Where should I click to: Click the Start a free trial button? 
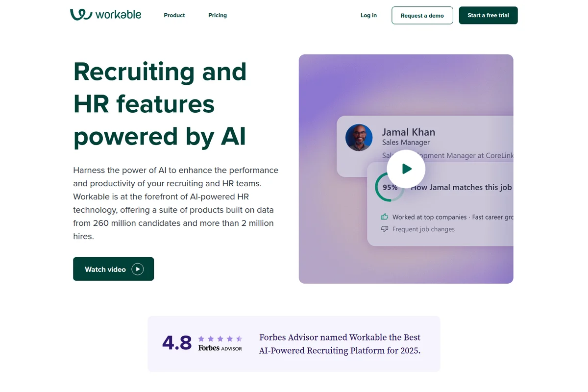pos(488,15)
